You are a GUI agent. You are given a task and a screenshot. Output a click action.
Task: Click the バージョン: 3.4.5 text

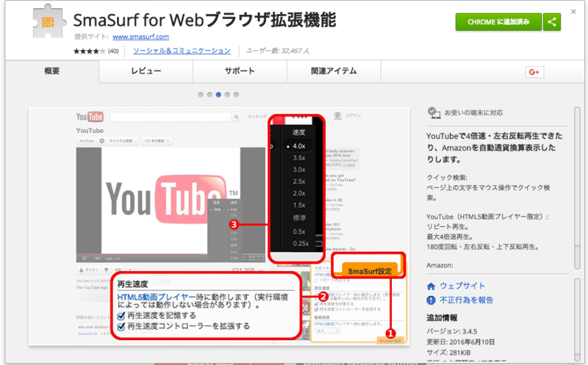click(452, 331)
